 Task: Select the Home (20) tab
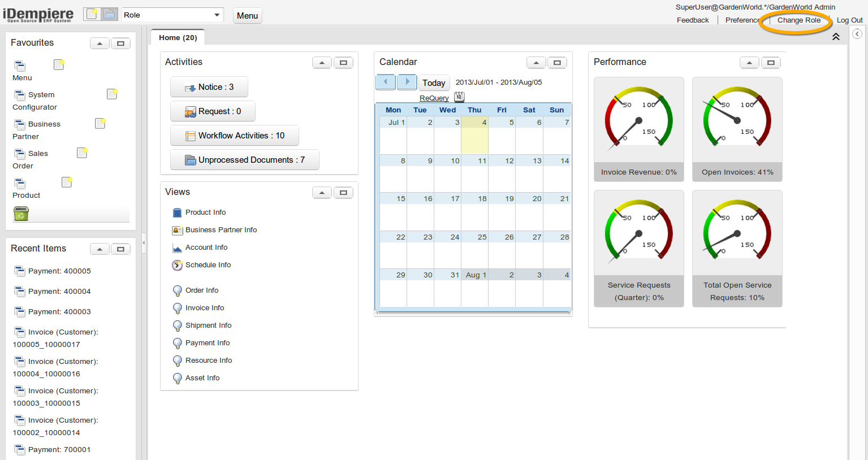click(x=178, y=38)
